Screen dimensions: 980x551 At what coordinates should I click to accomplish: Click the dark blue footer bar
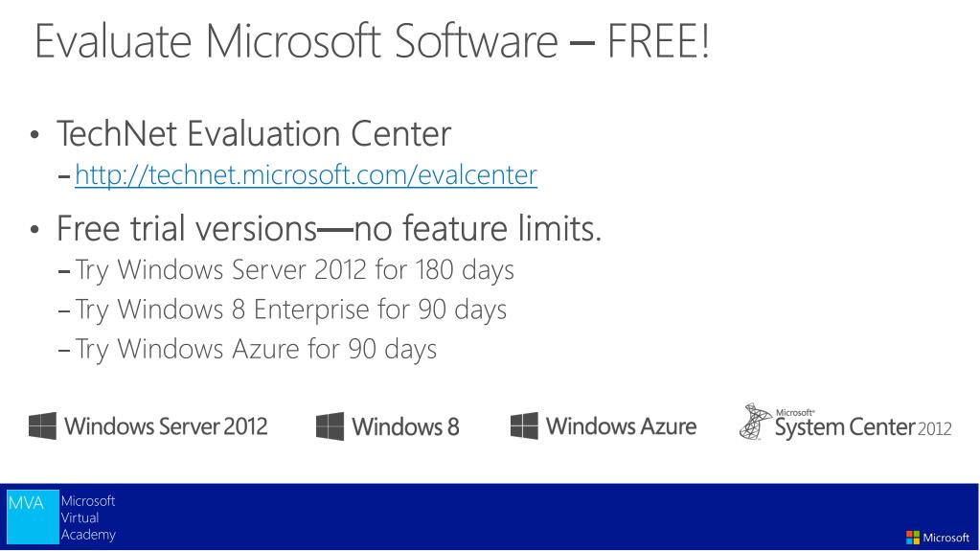490,517
